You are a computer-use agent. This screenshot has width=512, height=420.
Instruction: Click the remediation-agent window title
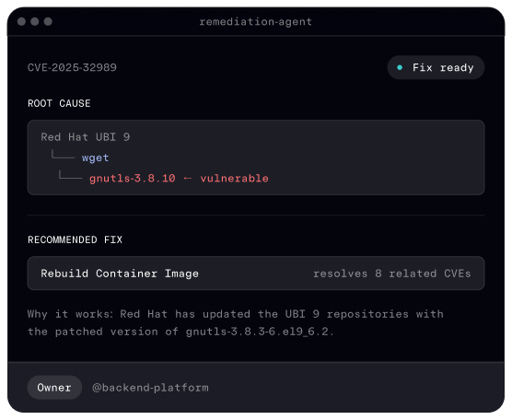point(256,21)
